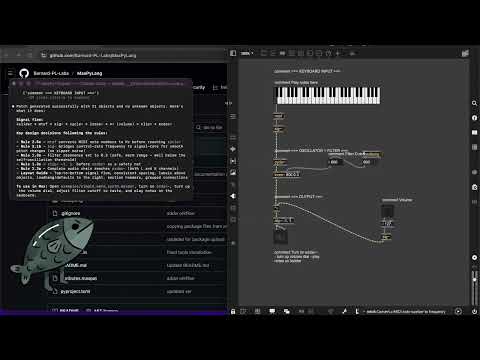Toggle the grid icon in the Max bottom toolbar
Screen dimensions: 480x360
pos(257,311)
